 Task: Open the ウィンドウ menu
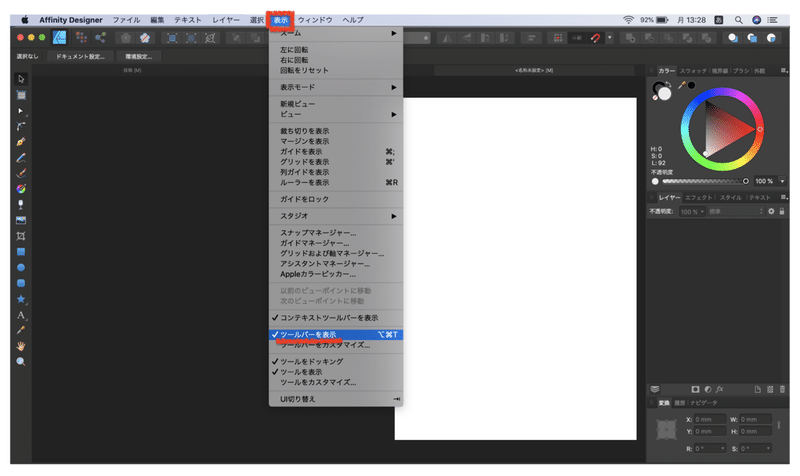315,20
